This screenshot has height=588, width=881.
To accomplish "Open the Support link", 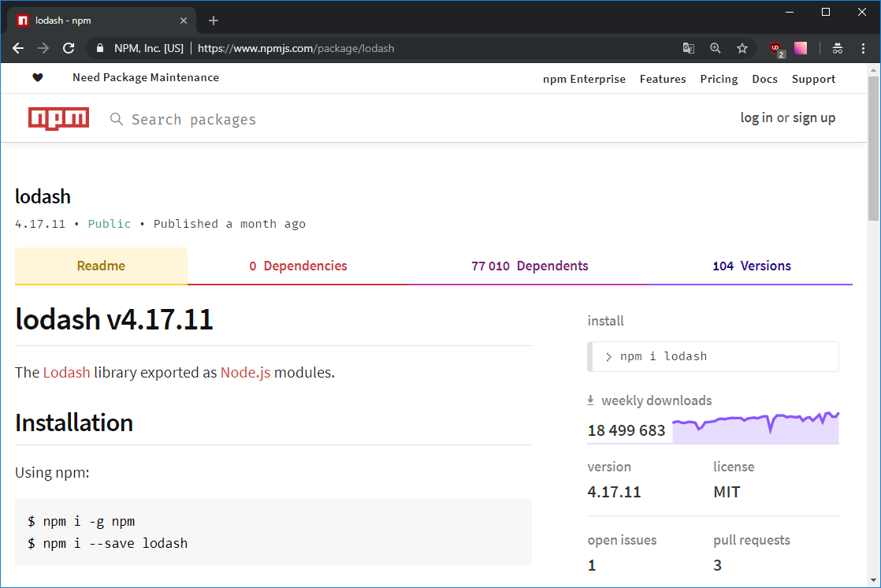I will [813, 80].
